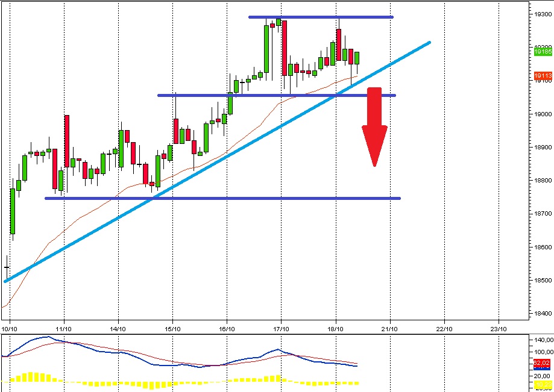This screenshot has height=392, width=554.
Task: Click the yellow histogram value tag
Action: coord(543,384)
